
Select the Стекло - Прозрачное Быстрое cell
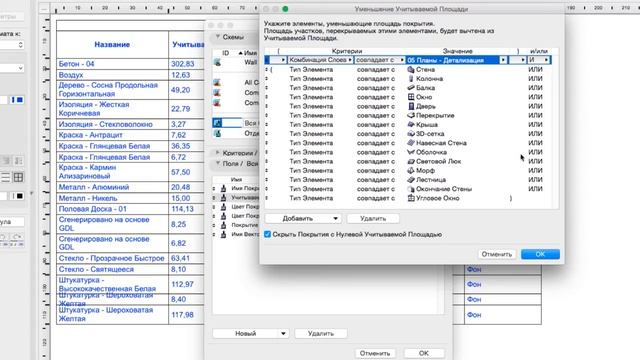[x=112, y=258]
